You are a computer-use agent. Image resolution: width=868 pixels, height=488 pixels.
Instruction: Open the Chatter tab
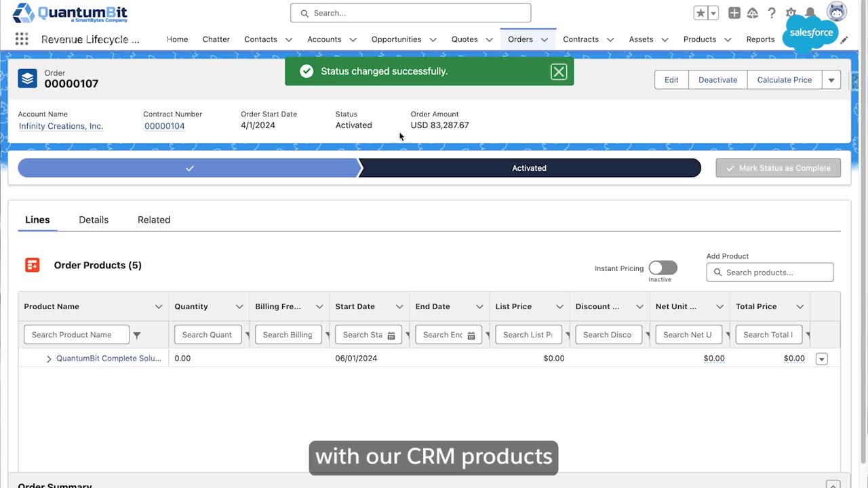[216, 39]
